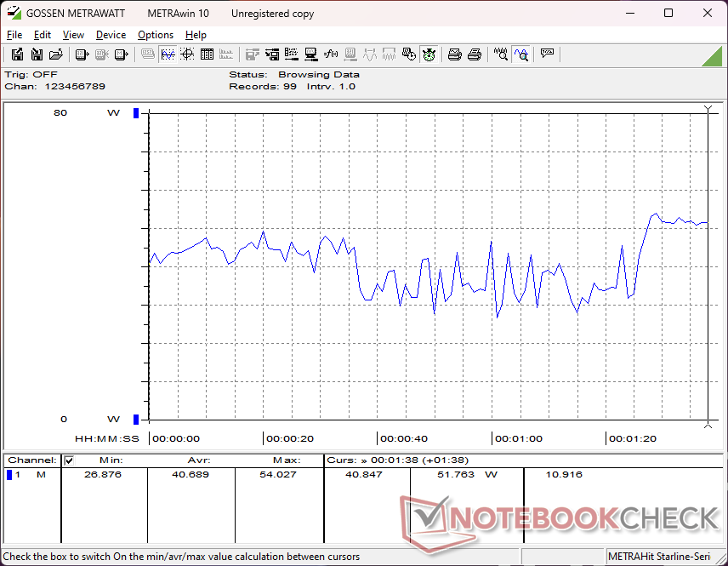The image size is (728, 566).
Task: Click the channel configuration icon with screwdriver
Action: pos(291,54)
